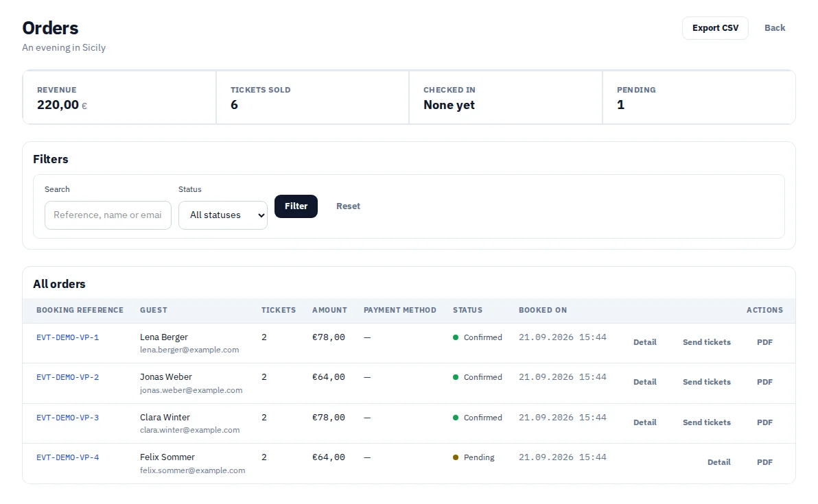This screenshot has height=504, width=818.
Task: Click Confirmed status in Clara Winter's row
Action: (478, 418)
